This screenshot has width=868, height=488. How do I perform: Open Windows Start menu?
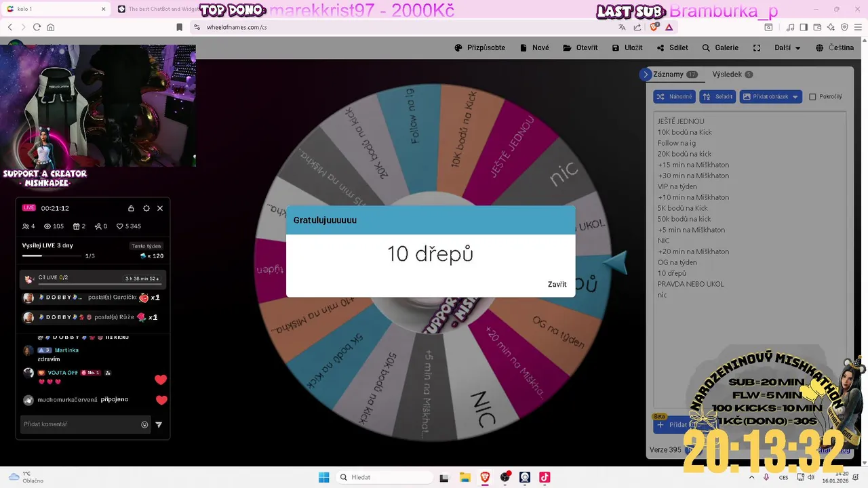click(x=324, y=477)
